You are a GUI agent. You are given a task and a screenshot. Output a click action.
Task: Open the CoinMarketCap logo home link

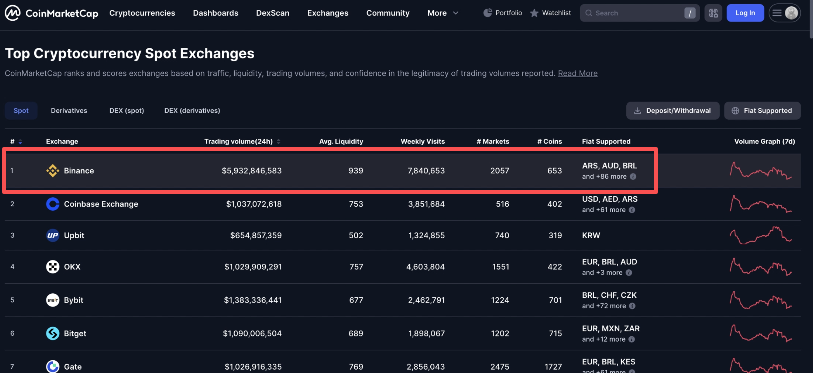51,13
